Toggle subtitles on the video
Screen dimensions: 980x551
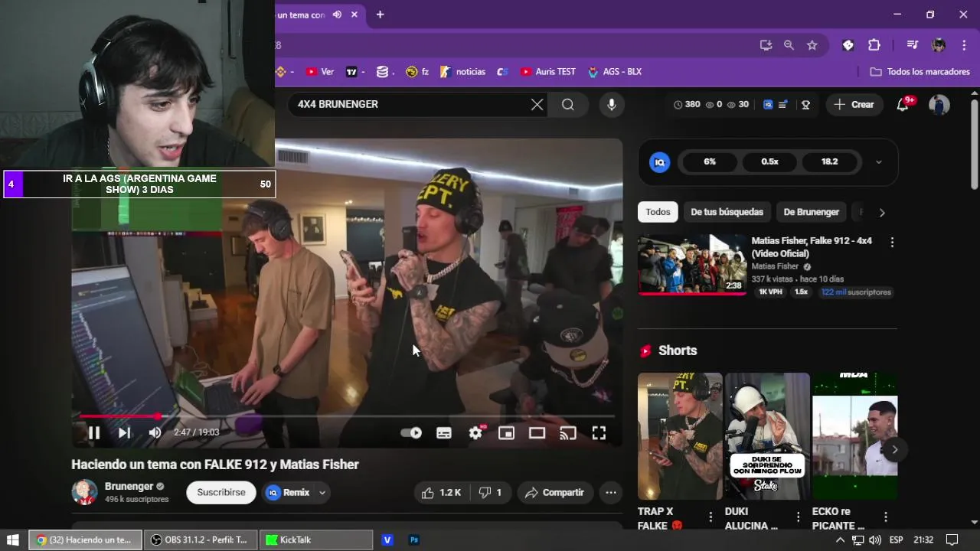tap(444, 433)
